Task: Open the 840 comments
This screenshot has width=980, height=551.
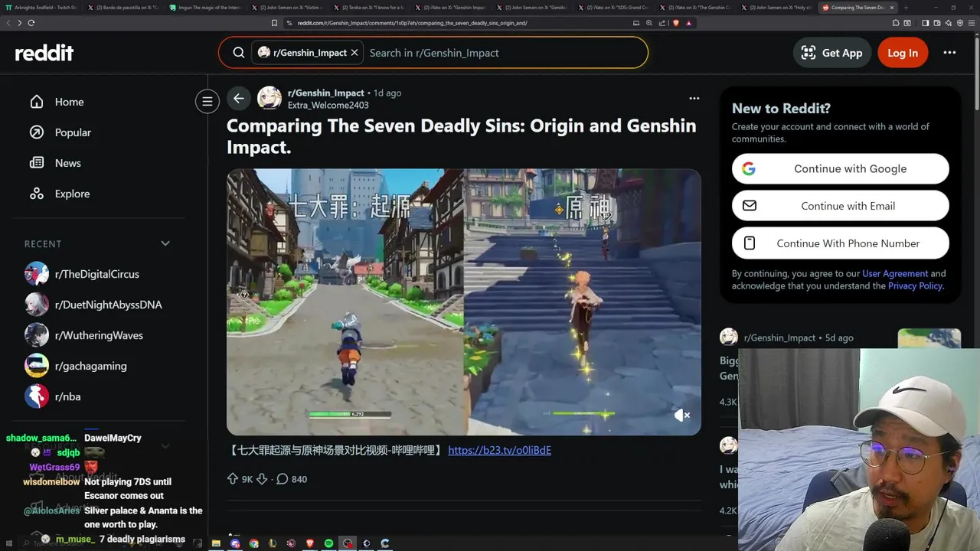Action: pos(292,479)
